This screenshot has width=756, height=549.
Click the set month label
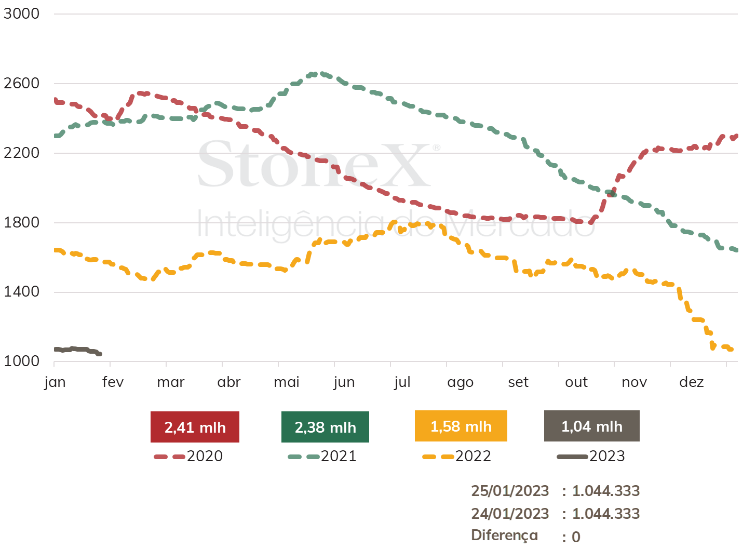click(518, 383)
